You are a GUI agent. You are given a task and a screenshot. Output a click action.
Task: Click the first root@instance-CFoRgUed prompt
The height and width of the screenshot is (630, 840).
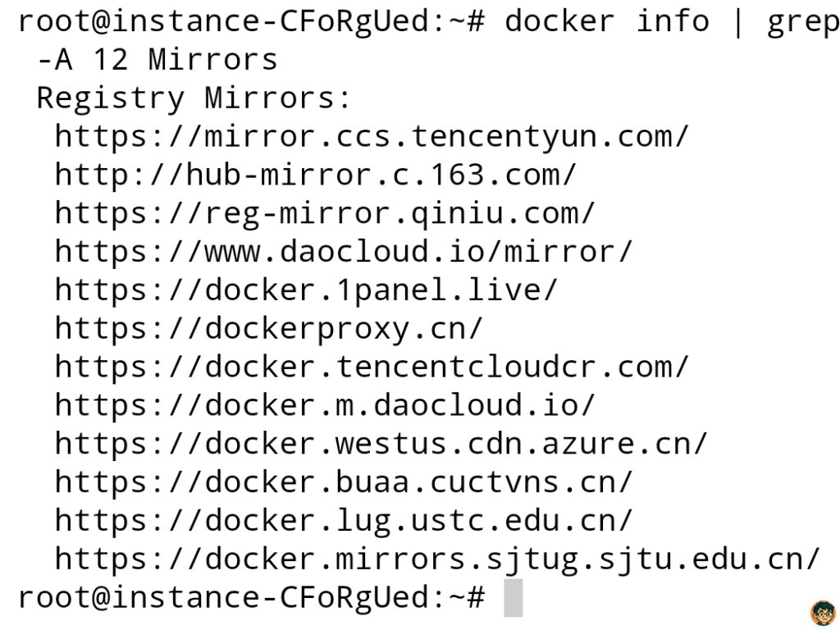(251, 21)
